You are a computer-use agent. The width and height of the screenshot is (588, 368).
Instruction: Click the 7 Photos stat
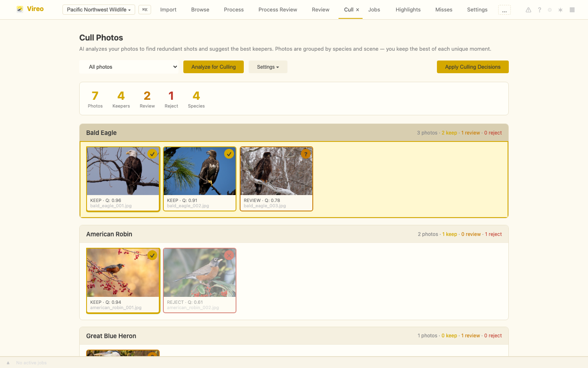coord(95,99)
